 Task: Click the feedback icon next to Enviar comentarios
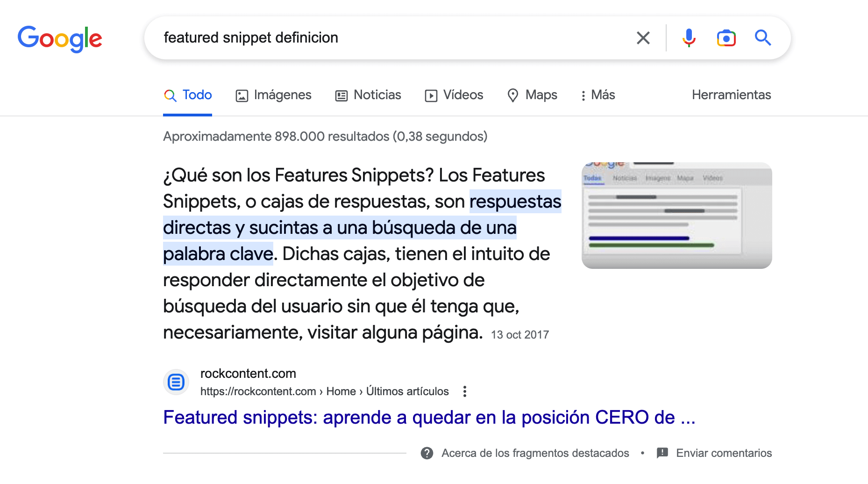point(662,453)
